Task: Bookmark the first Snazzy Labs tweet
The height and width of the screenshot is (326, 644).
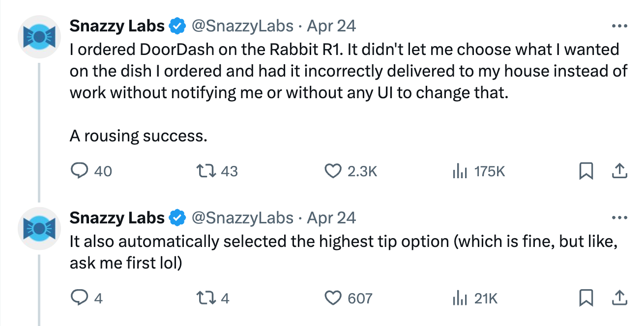Action: pos(585,171)
